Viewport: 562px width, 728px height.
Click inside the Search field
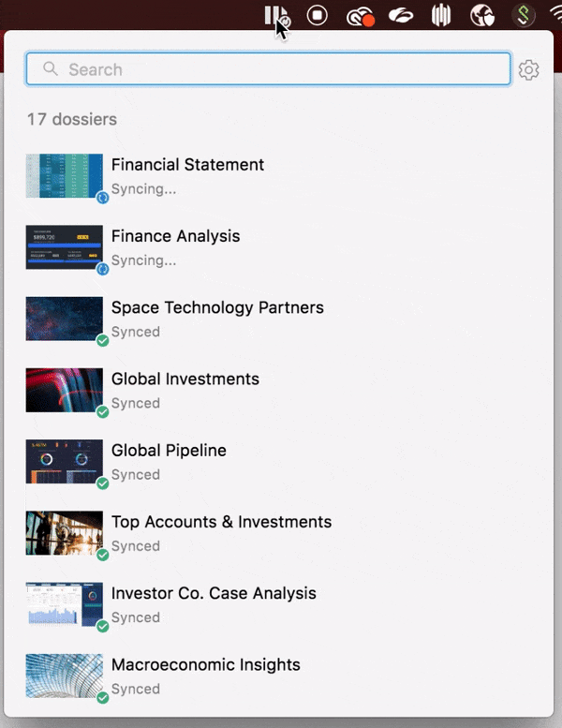(281, 69)
